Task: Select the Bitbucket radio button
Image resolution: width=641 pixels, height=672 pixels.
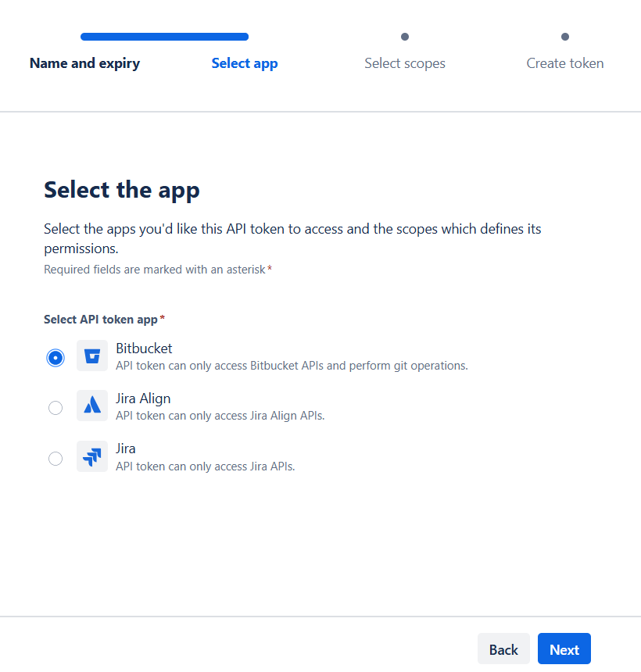Action: pyautogui.click(x=56, y=357)
